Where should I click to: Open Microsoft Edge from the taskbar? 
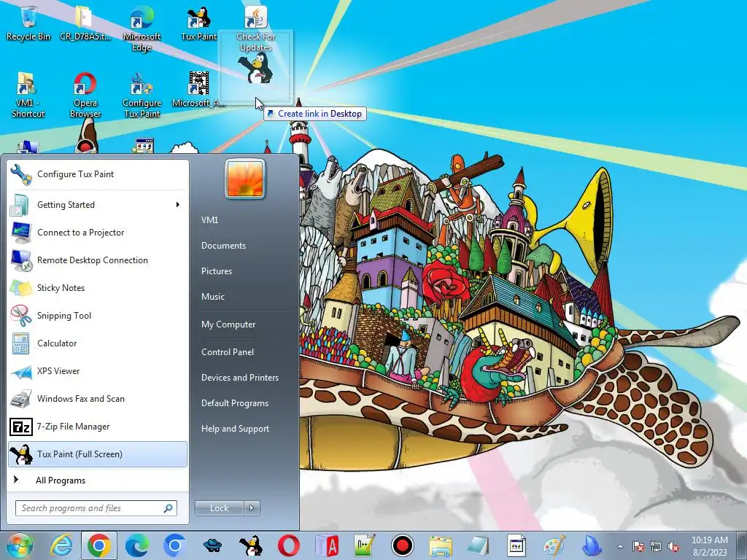pos(136,545)
